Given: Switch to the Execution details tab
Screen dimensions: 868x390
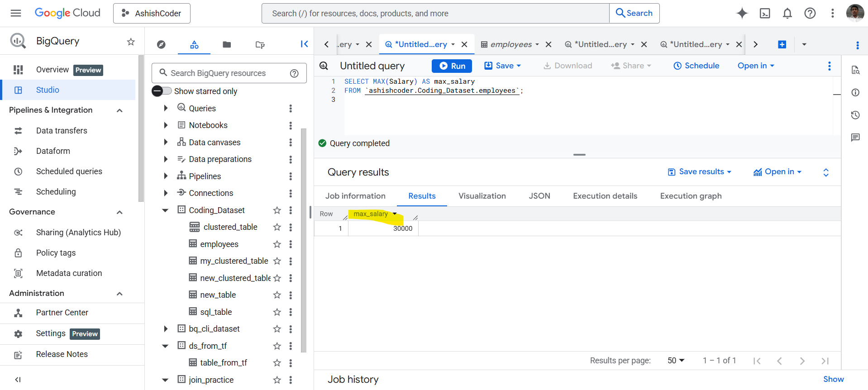Looking at the screenshot, I should 605,196.
